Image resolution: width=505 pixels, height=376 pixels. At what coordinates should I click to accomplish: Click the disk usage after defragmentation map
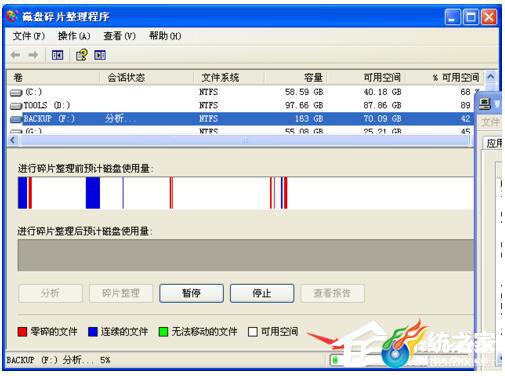(x=246, y=255)
